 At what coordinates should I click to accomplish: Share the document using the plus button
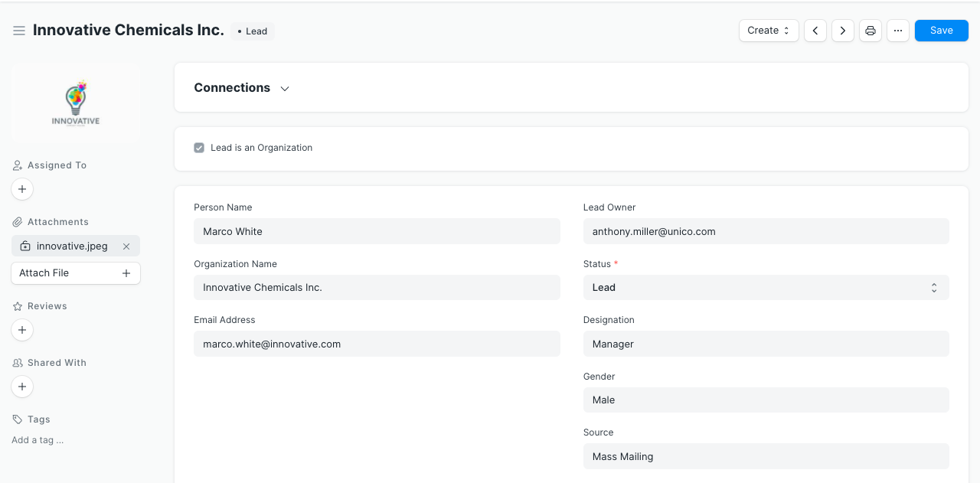pos(22,387)
